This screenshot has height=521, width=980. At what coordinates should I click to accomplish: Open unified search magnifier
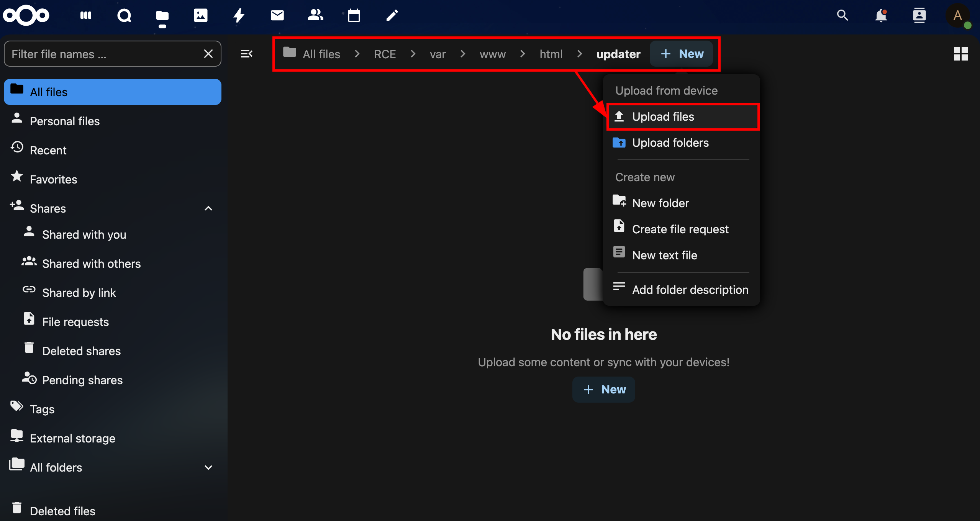[842, 15]
